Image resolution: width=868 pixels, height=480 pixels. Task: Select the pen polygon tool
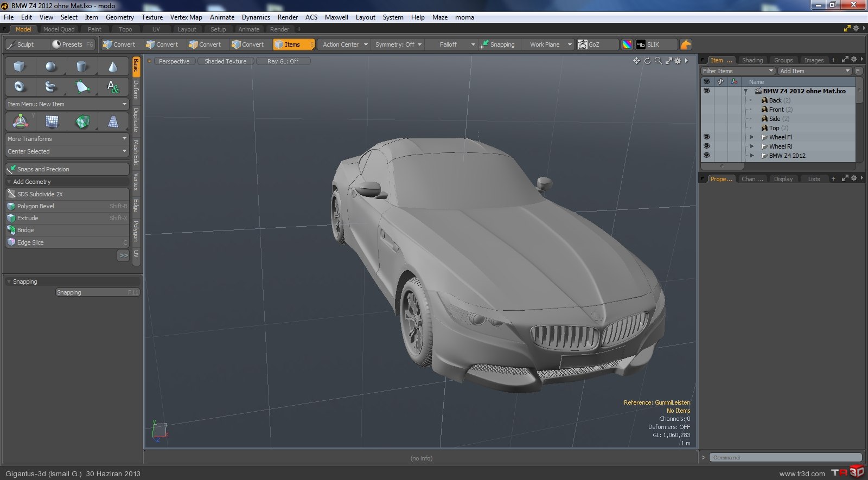(81, 86)
